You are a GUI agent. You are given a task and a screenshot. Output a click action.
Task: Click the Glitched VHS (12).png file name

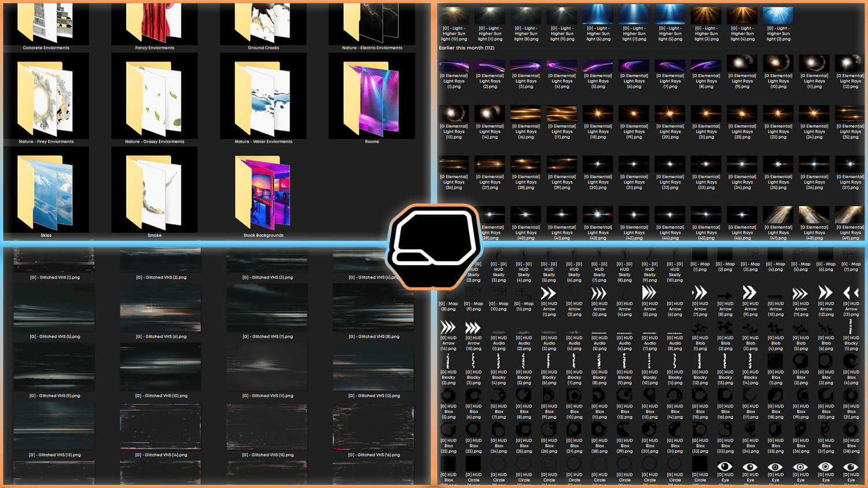pyautogui.click(x=374, y=396)
